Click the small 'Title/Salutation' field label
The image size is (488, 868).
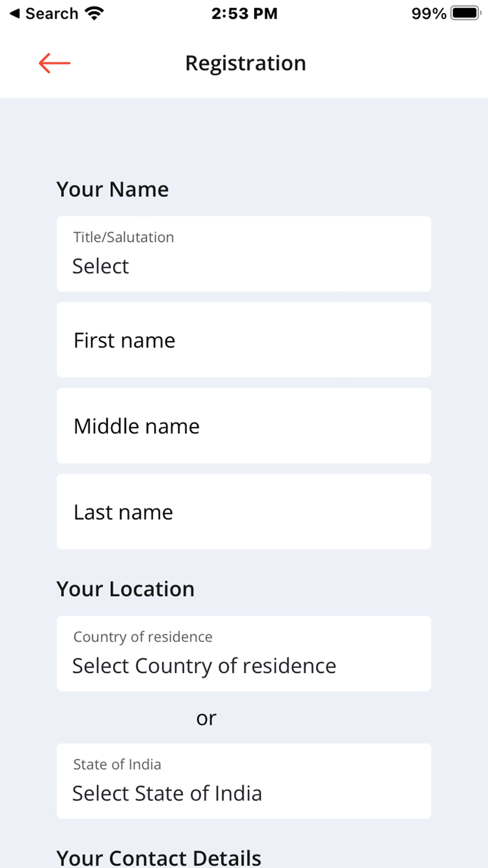pos(123,237)
